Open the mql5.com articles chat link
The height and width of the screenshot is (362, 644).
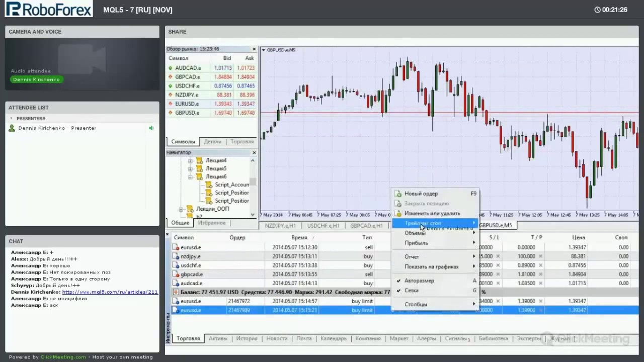(x=110, y=292)
